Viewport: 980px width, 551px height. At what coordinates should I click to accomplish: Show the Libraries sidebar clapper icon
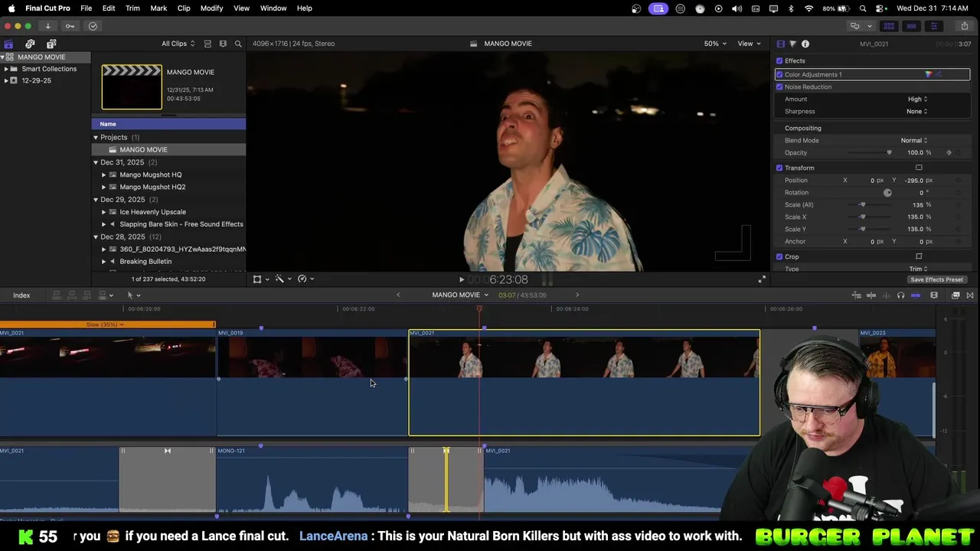tap(8, 44)
